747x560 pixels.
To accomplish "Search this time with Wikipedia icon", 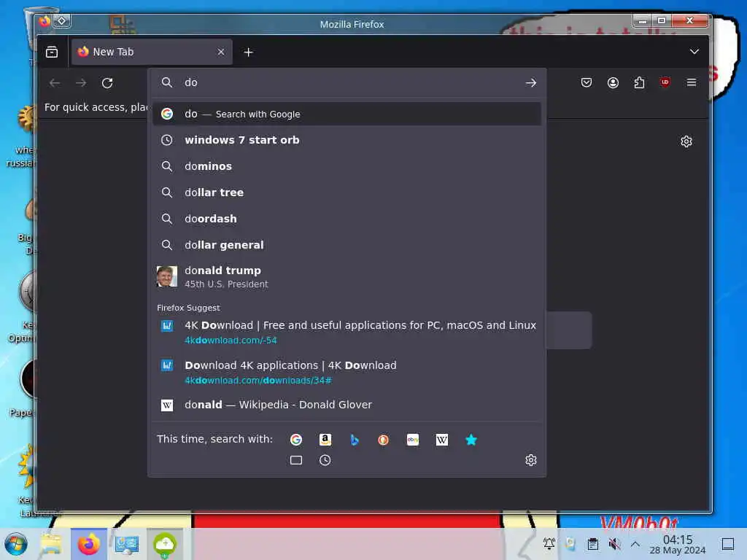I will [x=441, y=440].
